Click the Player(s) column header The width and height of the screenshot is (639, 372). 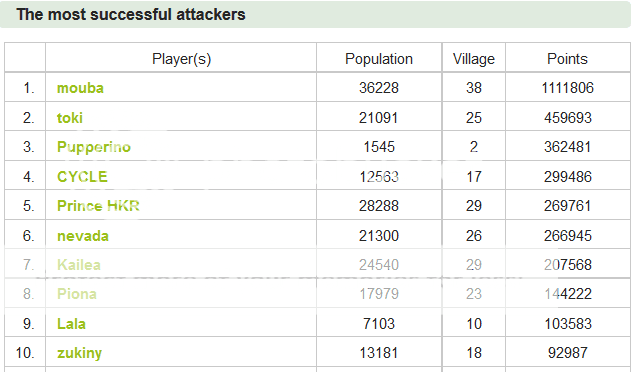point(181,59)
